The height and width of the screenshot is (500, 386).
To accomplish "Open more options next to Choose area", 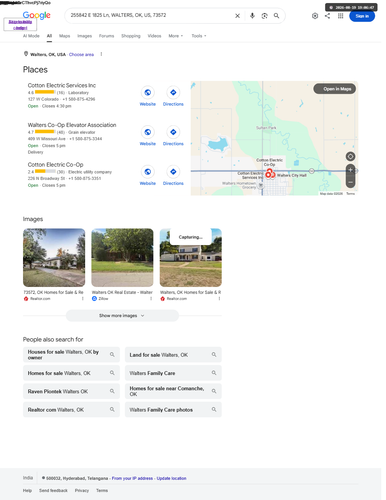I will coord(101,54).
